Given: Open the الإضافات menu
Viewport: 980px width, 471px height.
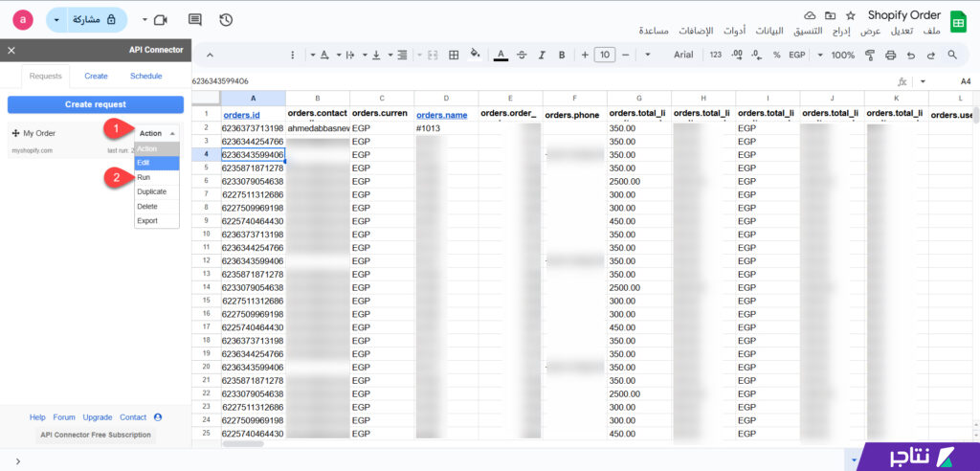Looking at the screenshot, I should tap(696, 31).
